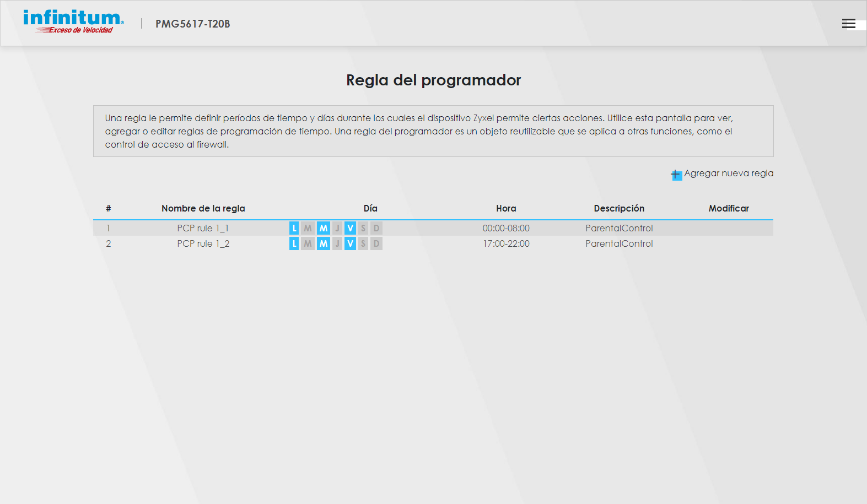Viewport: 867px width, 504px height.
Task: Click the Hora column header
Action: pos(506,208)
